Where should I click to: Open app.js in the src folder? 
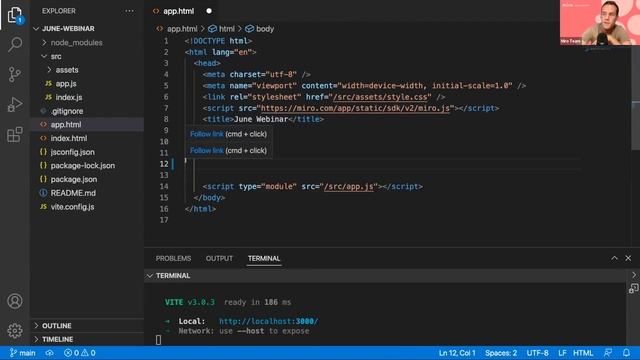[66, 84]
